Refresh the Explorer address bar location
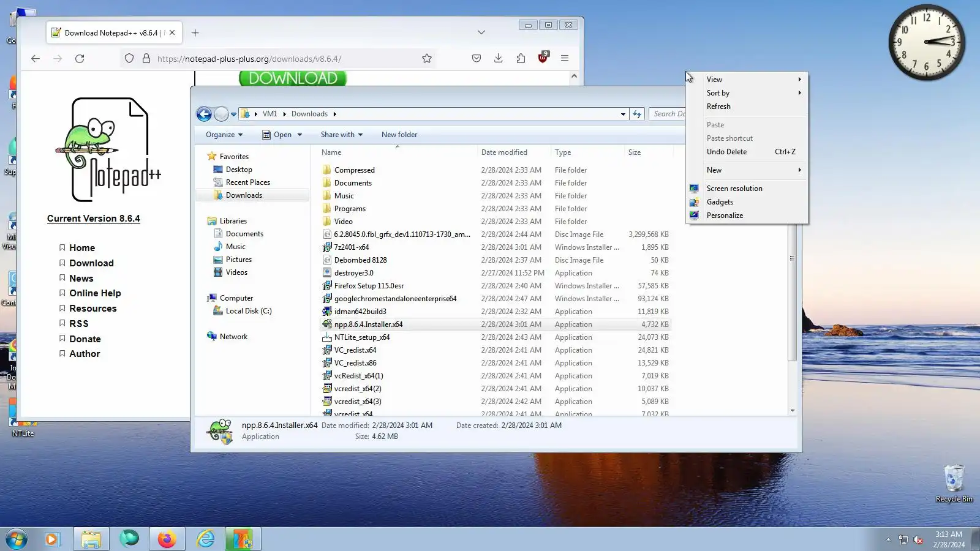 pos(637,114)
